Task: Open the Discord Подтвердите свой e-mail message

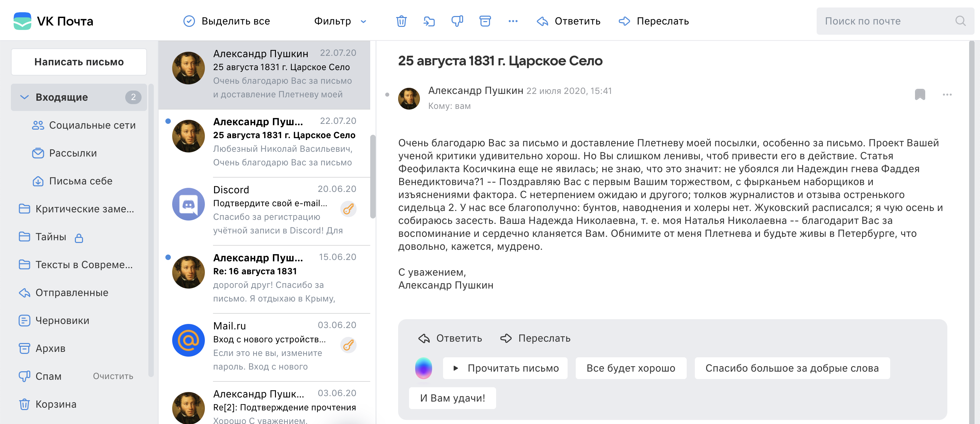Action: tap(264, 211)
